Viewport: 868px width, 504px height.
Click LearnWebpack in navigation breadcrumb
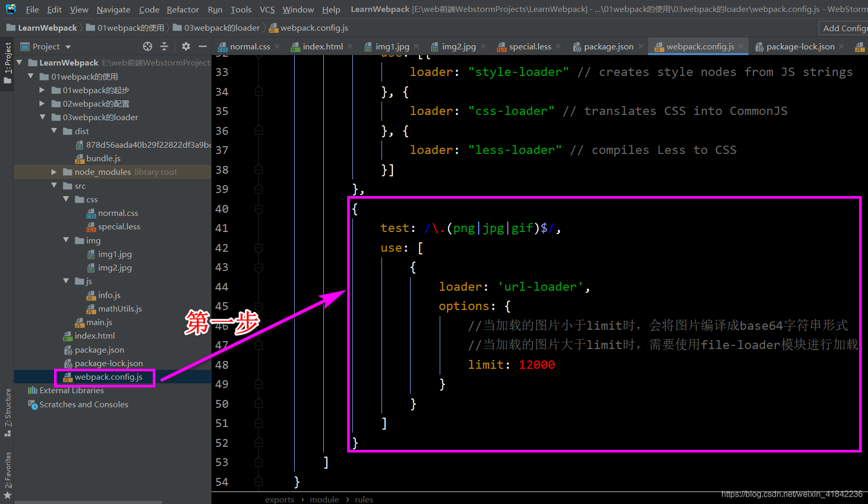click(x=42, y=28)
